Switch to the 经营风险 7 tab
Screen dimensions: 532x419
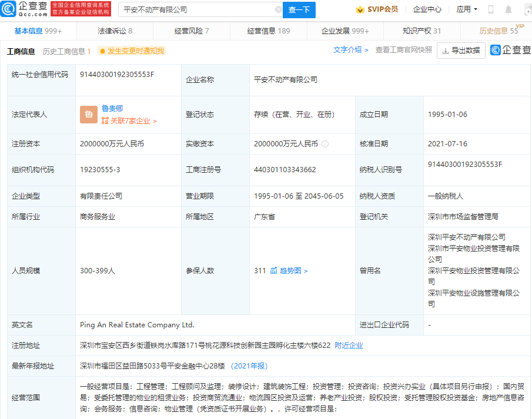192,31
